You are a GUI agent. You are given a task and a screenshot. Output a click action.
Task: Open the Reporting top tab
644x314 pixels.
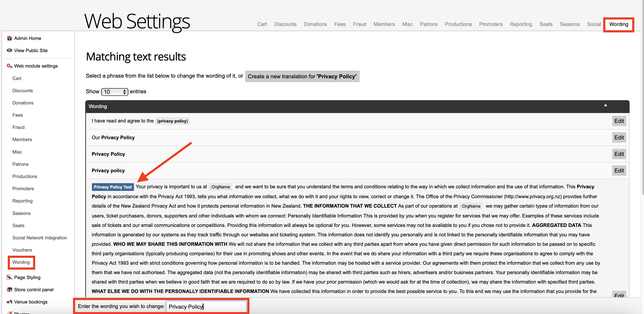(521, 24)
